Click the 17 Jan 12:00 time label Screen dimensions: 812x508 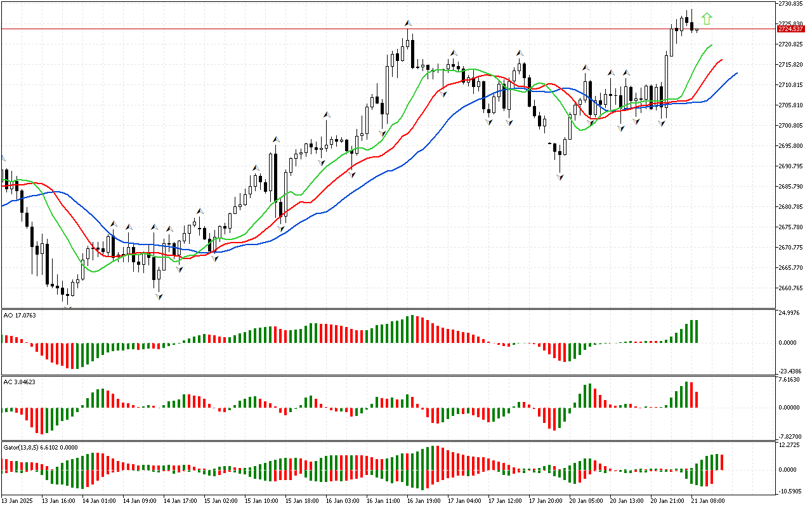coord(506,501)
